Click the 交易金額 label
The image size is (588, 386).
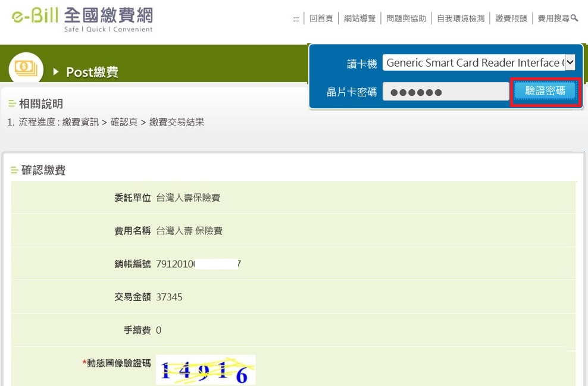[x=133, y=297]
